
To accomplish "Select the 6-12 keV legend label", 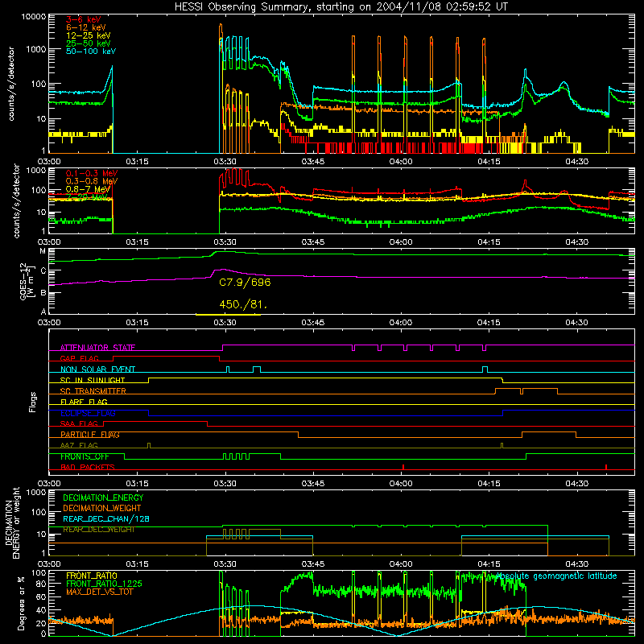I will coord(86,27).
